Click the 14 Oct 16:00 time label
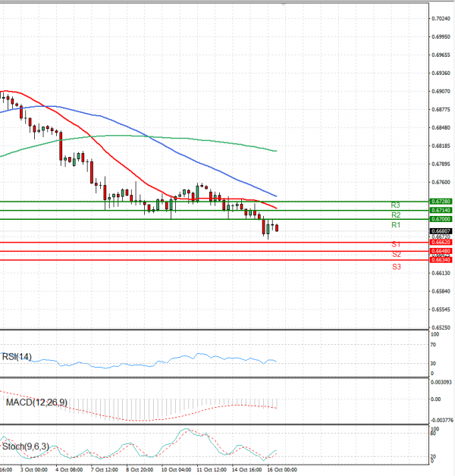Image resolution: width=455 pixels, height=476 pixels. [246, 470]
